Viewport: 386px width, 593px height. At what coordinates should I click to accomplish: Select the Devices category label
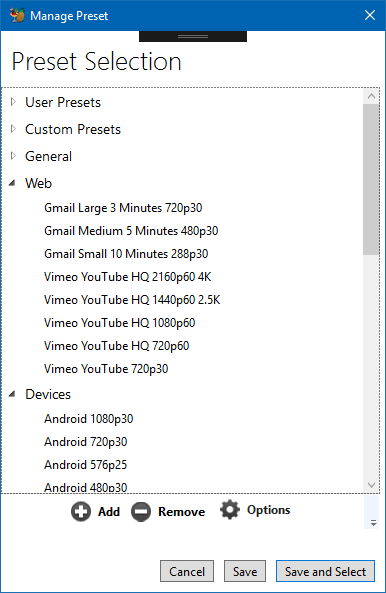48,394
